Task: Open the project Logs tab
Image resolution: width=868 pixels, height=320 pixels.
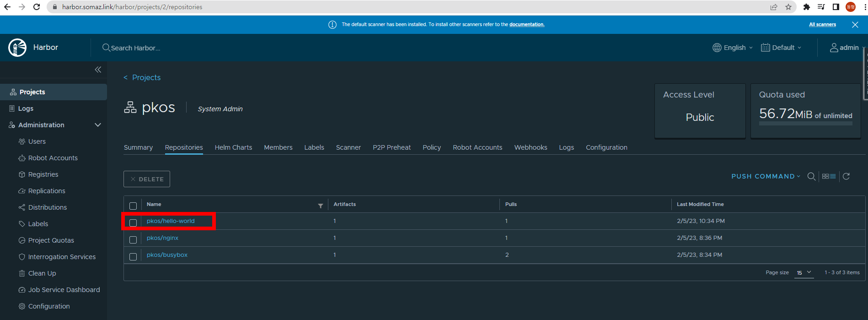Action: 566,147
